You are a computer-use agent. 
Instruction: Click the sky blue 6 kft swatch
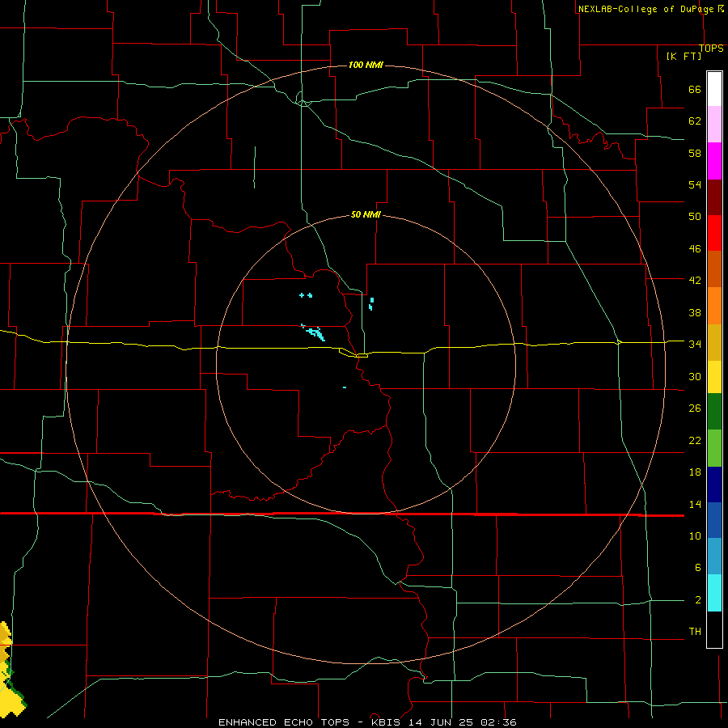714,557
